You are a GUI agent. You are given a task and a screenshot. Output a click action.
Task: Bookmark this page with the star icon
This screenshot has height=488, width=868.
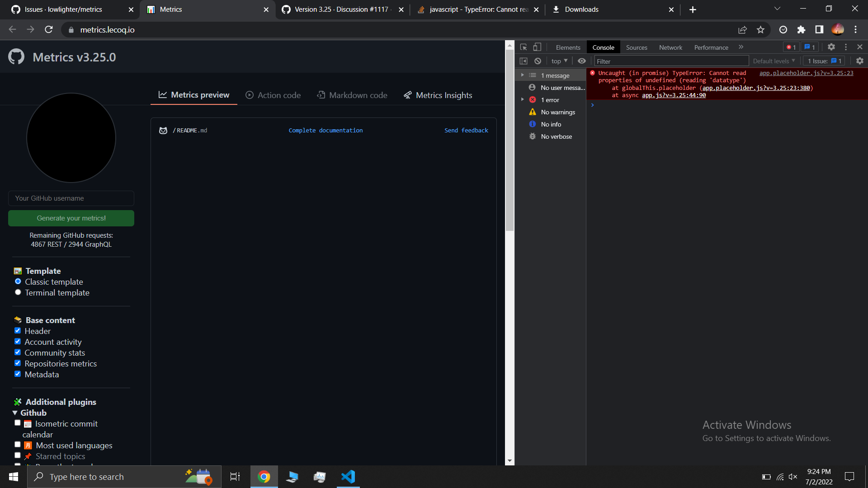[x=760, y=30]
